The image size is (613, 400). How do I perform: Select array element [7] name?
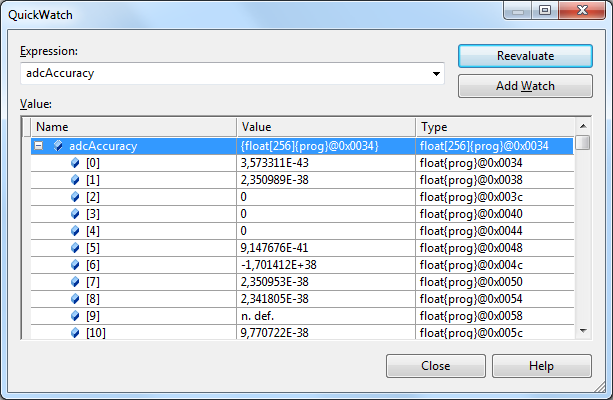[93, 282]
